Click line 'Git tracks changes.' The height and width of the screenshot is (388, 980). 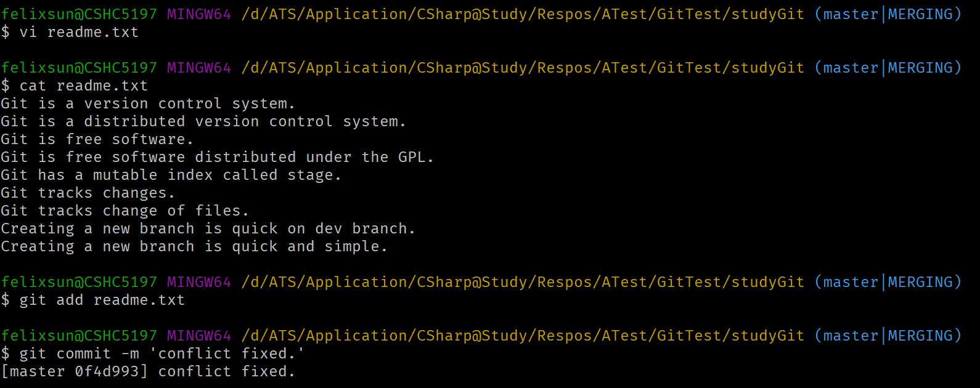coord(88,193)
